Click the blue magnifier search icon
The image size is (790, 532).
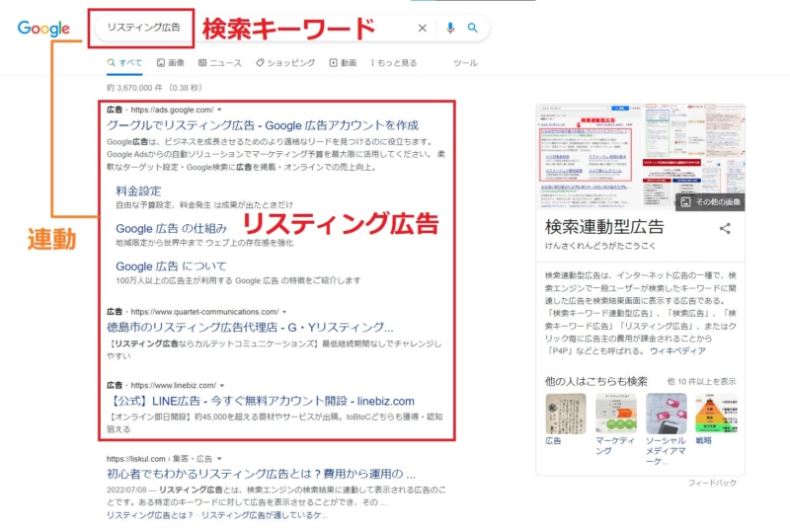(473, 28)
